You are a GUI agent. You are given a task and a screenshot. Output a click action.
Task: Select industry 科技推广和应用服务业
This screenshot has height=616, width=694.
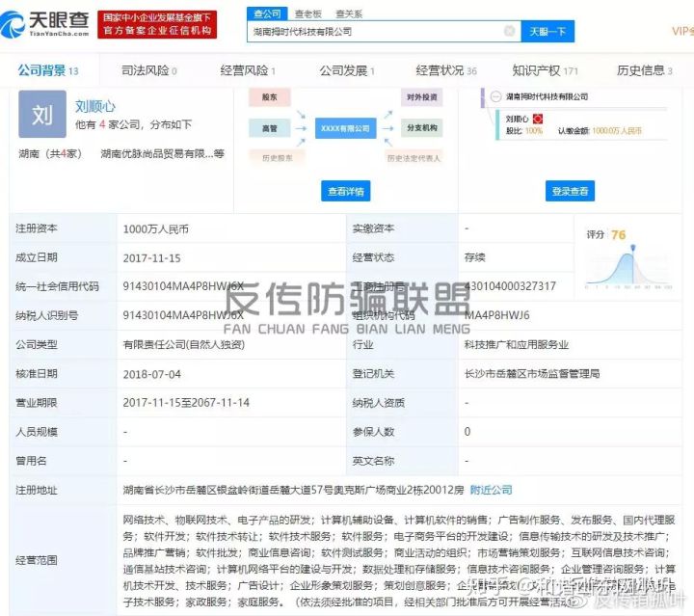click(x=516, y=345)
